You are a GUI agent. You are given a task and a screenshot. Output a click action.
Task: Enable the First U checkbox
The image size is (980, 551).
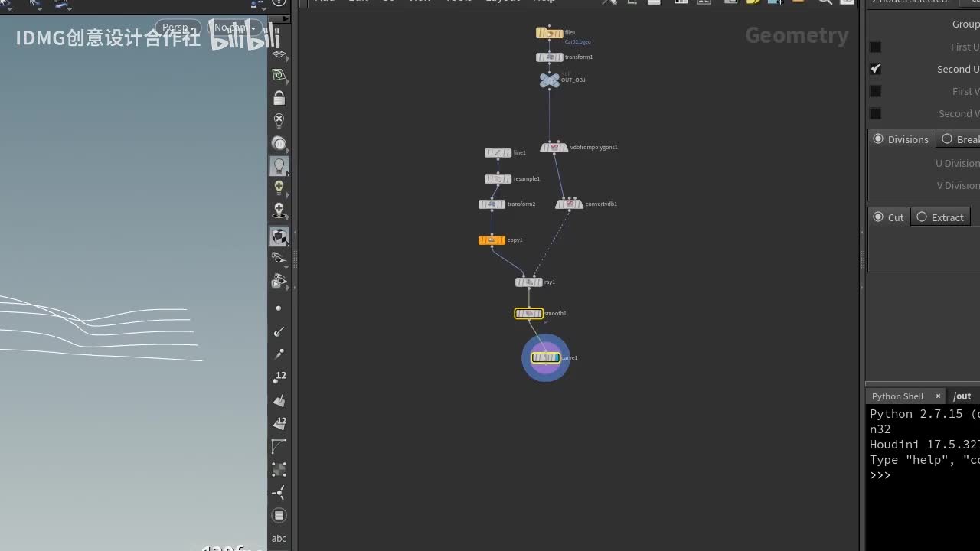(x=875, y=47)
